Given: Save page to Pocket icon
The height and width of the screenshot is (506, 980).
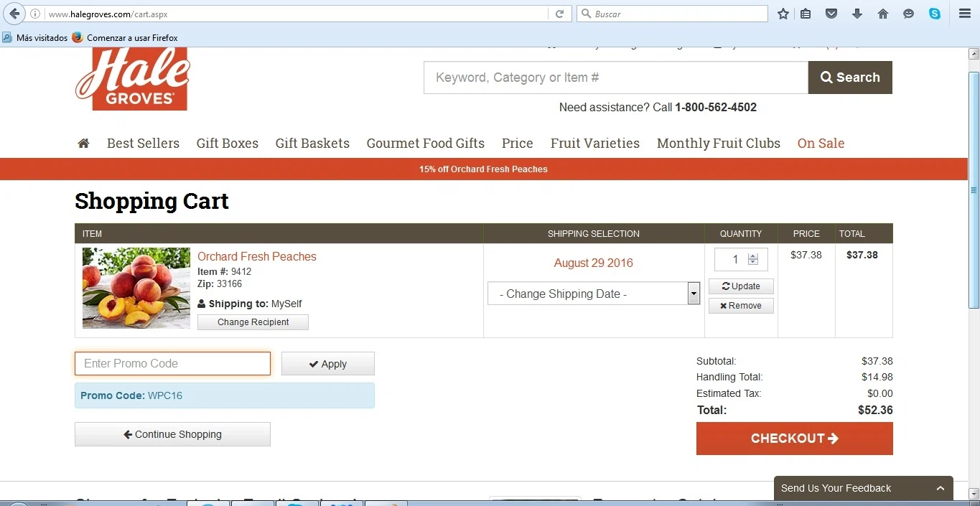Looking at the screenshot, I should 831,14.
